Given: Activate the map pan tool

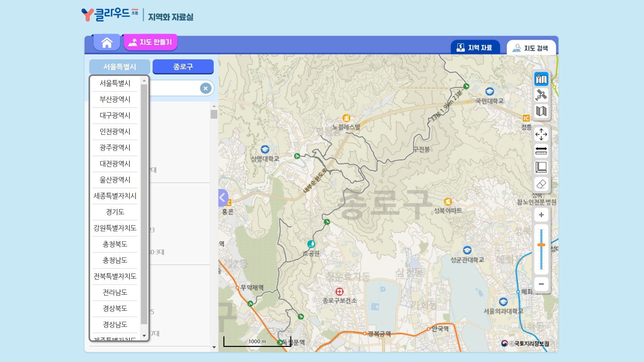Looking at the screenshot, I should (541, 134).
